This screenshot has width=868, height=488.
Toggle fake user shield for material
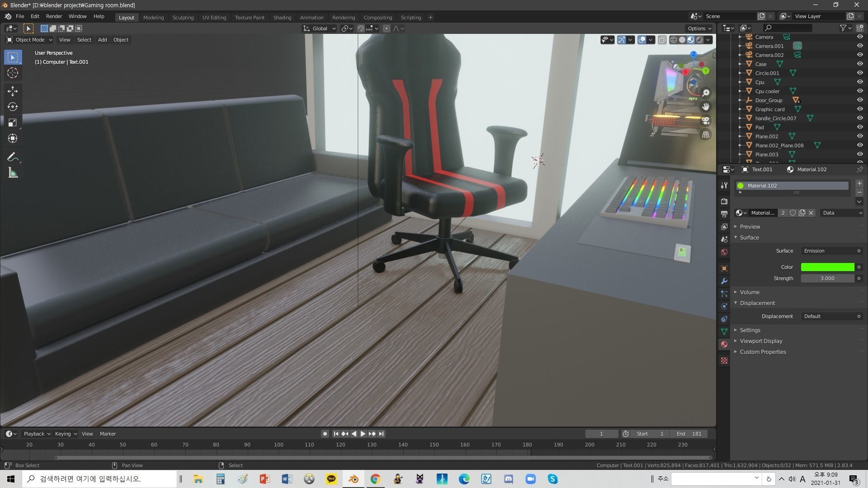click(x=793, y=213)
